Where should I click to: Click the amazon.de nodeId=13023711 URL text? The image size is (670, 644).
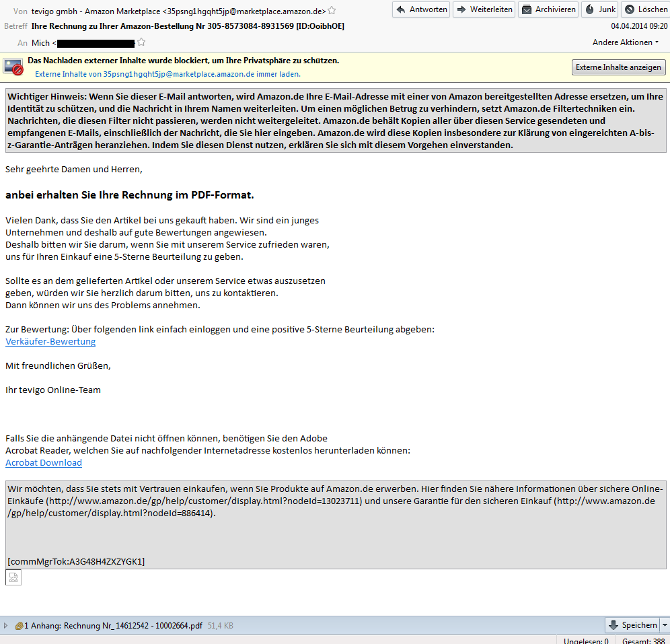click(x=204, y=501)
